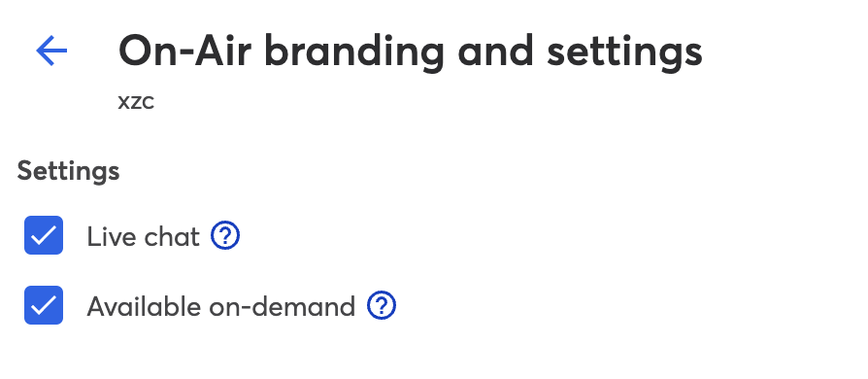
Task: Click the xzc event name subtitle
Action: pos(136,102)
